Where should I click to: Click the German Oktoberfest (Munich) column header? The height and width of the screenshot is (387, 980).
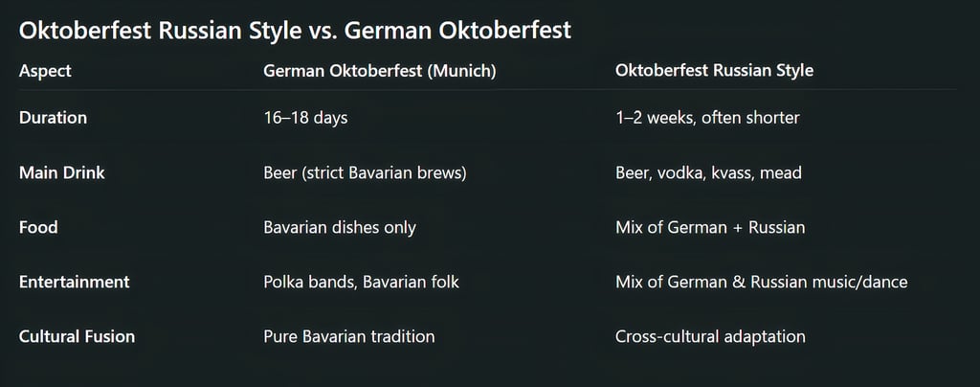379,71
